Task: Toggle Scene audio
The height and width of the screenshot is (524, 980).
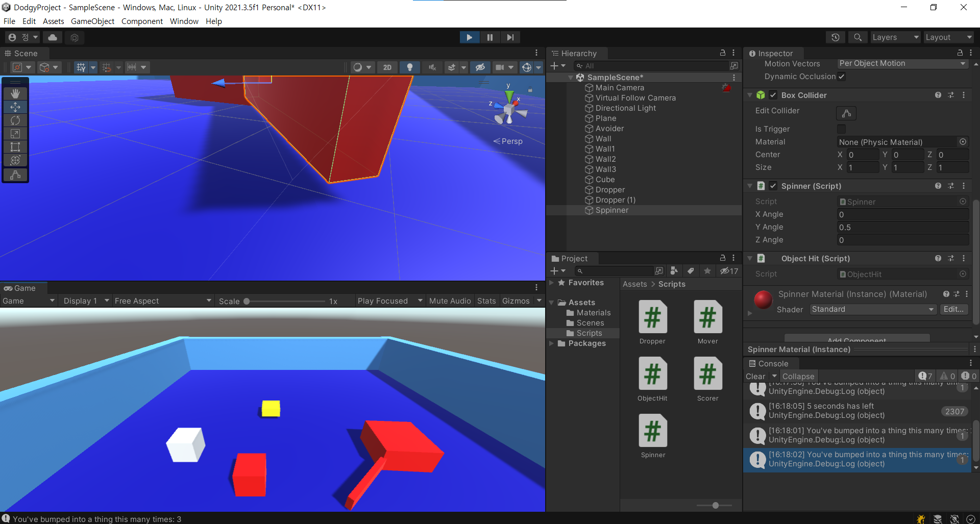Action: (x=432, y=67)
